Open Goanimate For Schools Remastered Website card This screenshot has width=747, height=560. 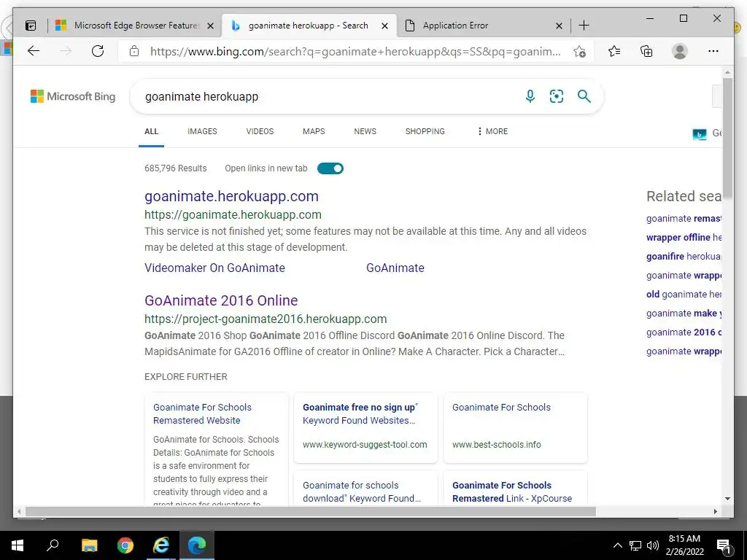(x=202, y=414)
